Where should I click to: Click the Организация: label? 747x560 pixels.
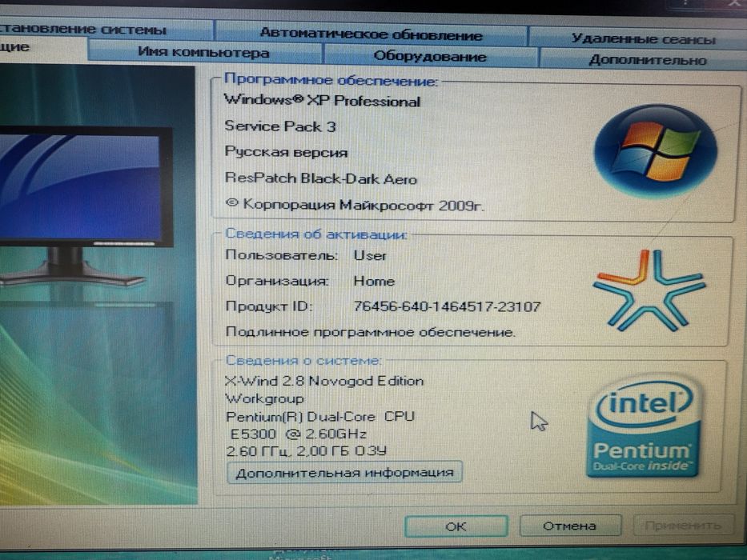pos(277,281)
